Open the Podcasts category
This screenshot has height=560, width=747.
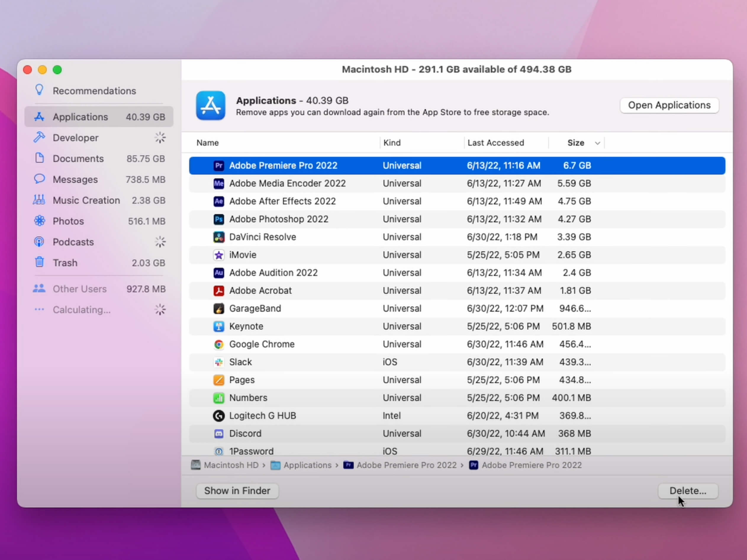(99, 242)
